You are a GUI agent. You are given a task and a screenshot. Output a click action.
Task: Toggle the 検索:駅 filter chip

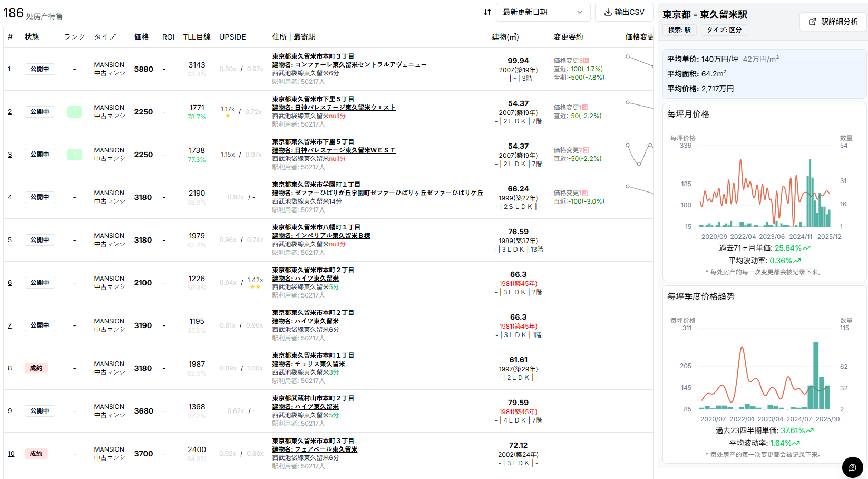679,30
